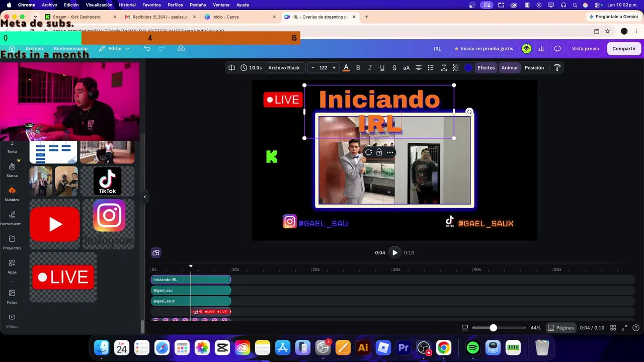Screen dimensions: 644x362
Task: Decrease font size with minus button
Action: point(313,68)
